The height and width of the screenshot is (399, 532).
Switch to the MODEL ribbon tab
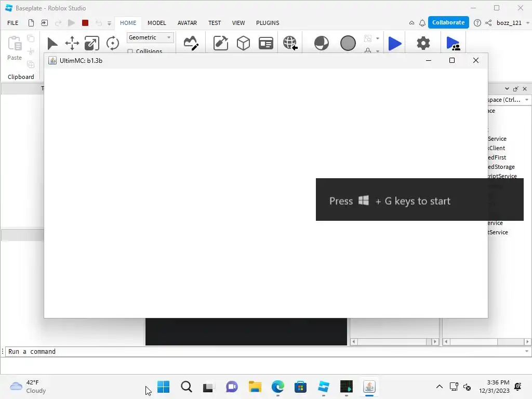coord(157,23)
